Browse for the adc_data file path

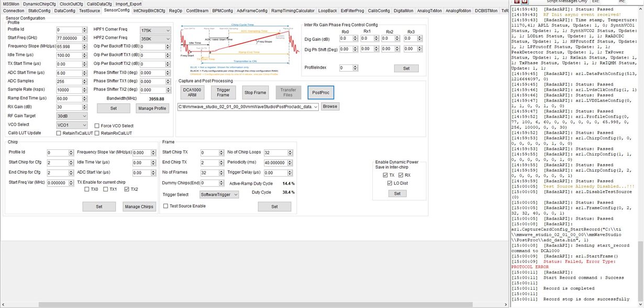click(x=329, y=106)
